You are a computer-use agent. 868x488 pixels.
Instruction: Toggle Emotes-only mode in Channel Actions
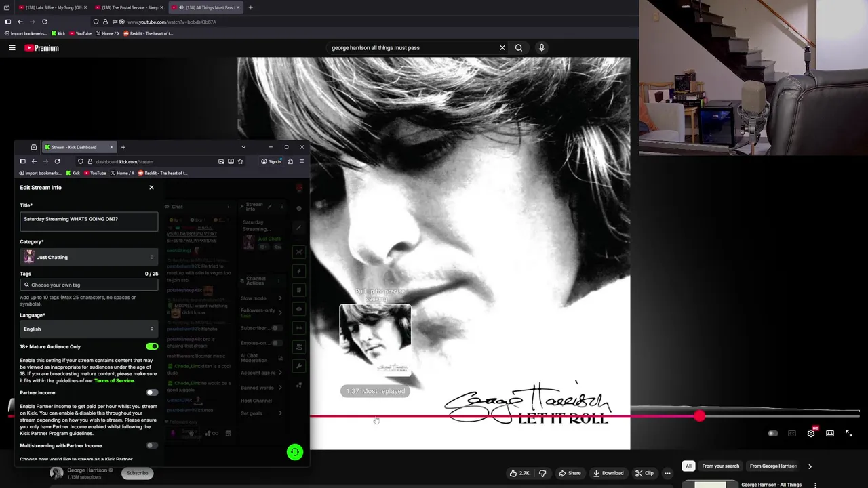pyautogui.click(x=277, y=343)
